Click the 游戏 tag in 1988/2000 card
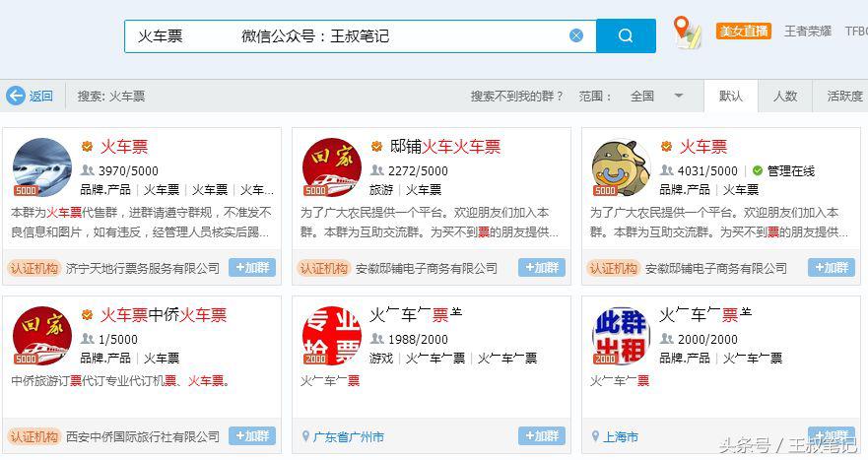 coord(381,359)
